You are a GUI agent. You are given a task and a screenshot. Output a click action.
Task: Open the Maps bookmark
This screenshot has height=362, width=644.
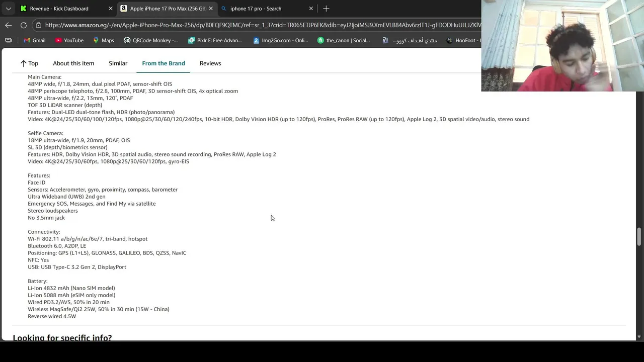(103, 40)
